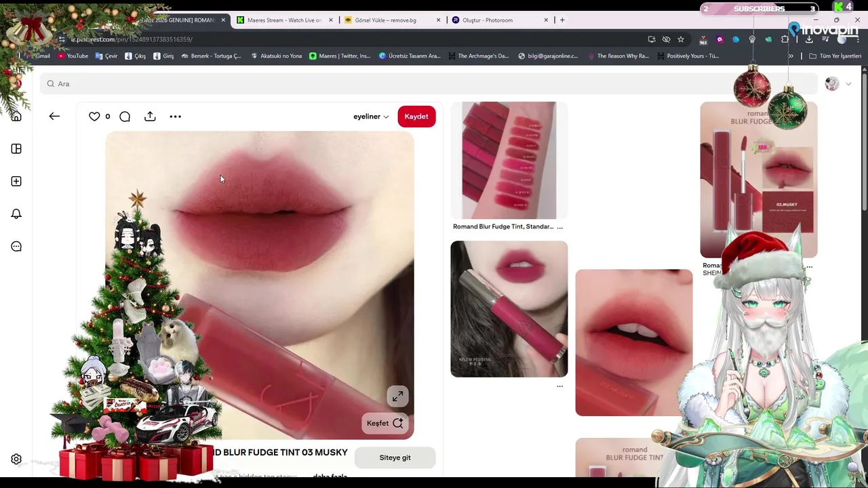Expand description with 'daha fazla'
Screen dimensions: 868x488
click(x=330, y=476)
